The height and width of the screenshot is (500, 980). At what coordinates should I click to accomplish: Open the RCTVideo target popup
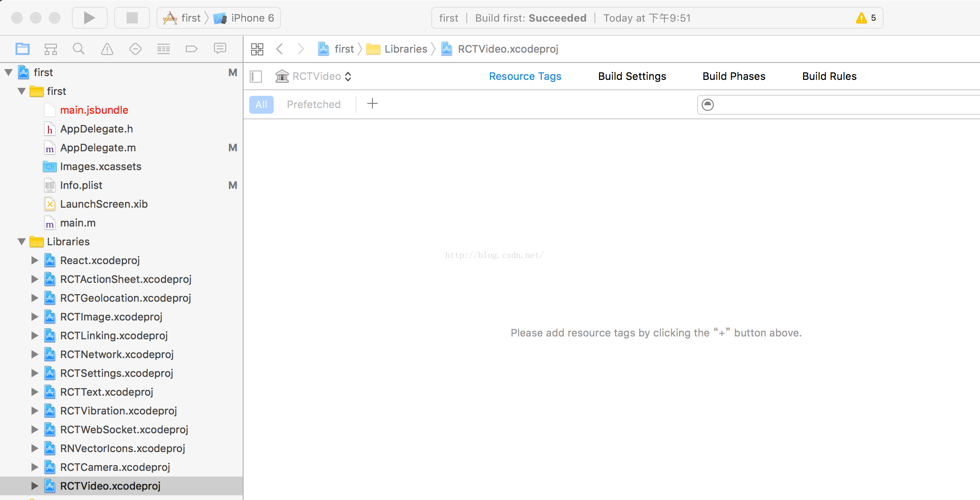(314, 76)
